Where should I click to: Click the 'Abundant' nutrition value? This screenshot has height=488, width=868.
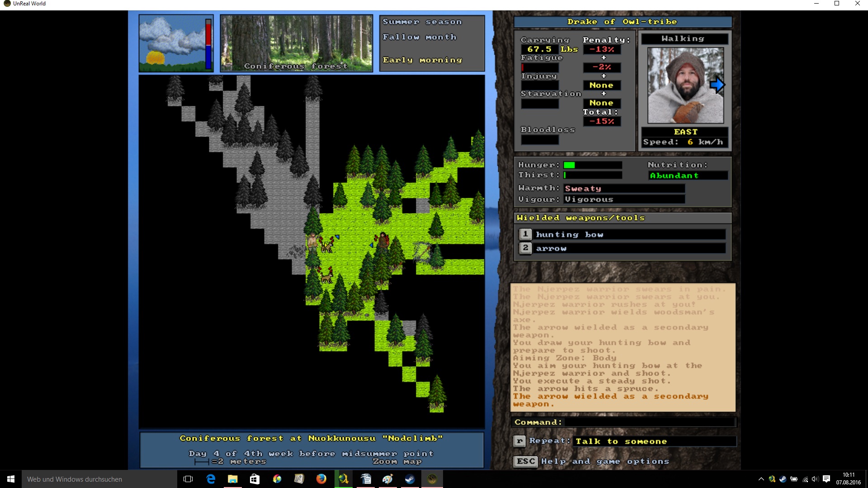pyautogui.click(x=688, y=175)
